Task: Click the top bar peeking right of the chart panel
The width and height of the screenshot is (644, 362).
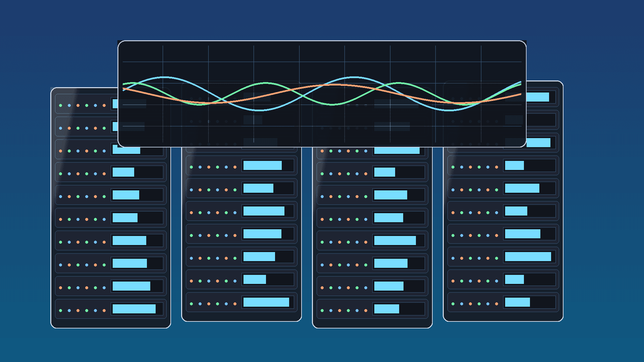Action: [x=538, y=97]
